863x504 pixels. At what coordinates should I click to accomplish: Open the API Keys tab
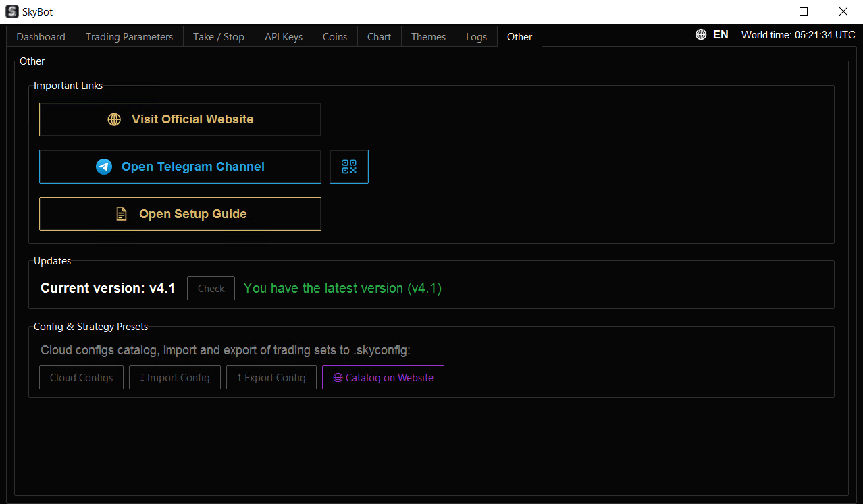(284, 37)
